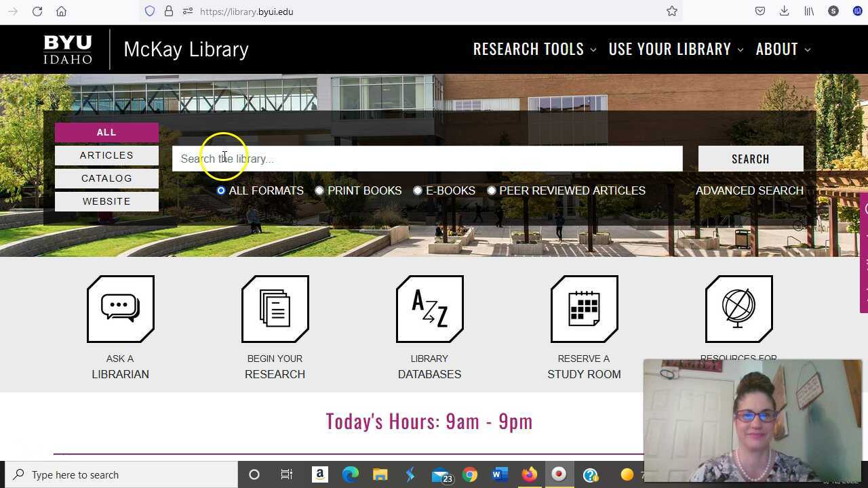Click the Search button
868x488 pixels.
click(750, 159)
